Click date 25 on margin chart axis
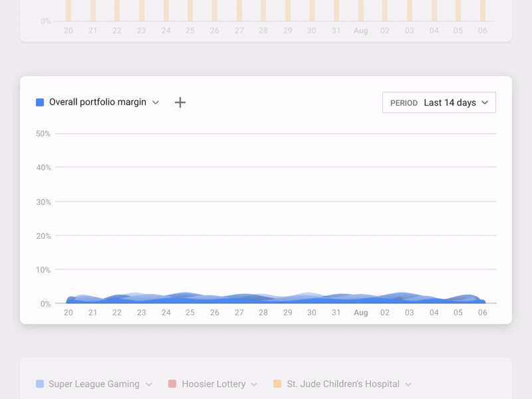Viewport: 532px width, 399px height. click(190, 313)
